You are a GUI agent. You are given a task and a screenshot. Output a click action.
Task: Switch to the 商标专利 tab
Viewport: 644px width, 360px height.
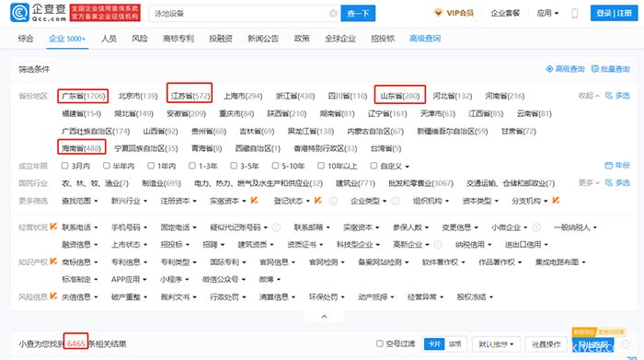(x=178, y=39)
